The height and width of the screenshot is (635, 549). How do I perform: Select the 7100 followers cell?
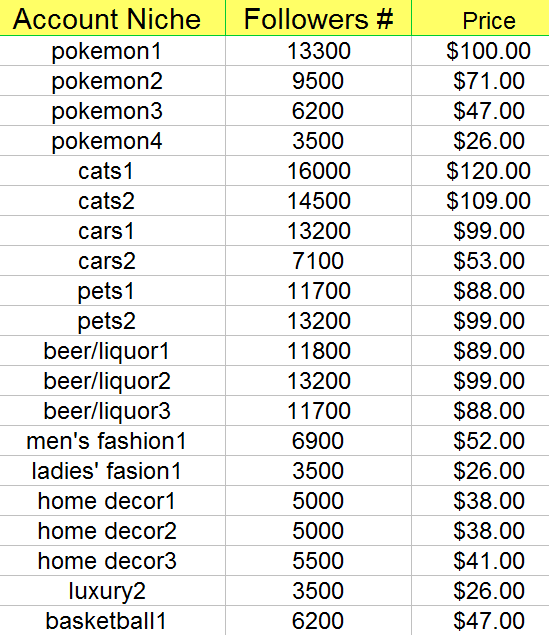(318, 261)
